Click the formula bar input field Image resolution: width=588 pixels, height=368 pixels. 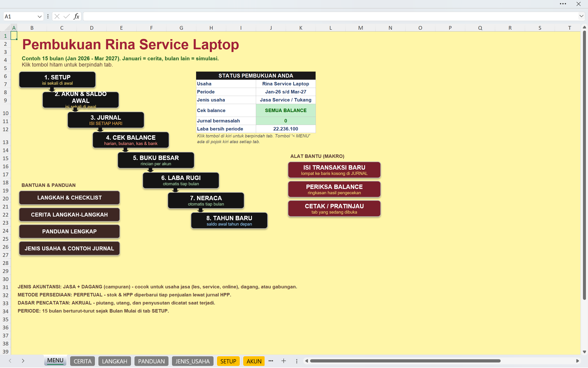331,16
